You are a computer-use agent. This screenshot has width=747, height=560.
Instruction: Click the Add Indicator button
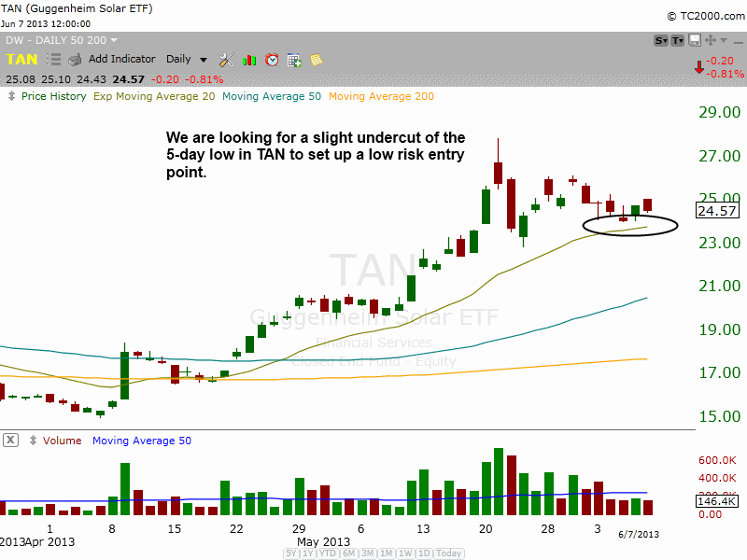pyautogui.click(x=122, y=59)
